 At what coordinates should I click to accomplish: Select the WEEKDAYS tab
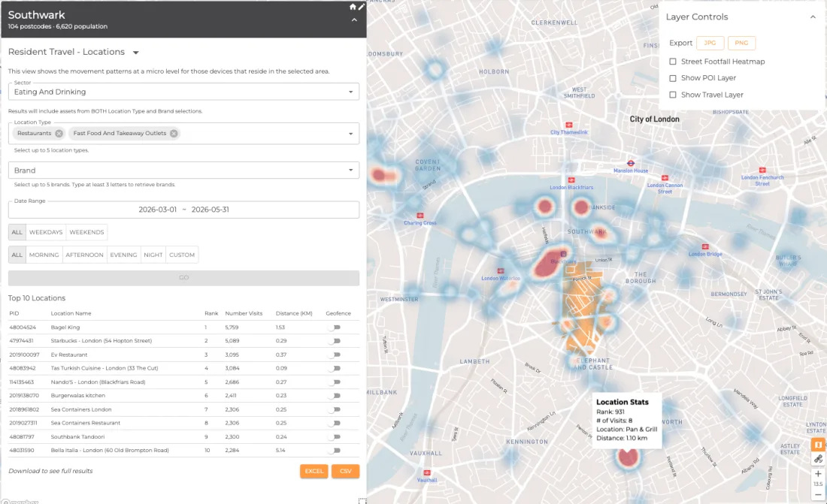coord(46,232)
